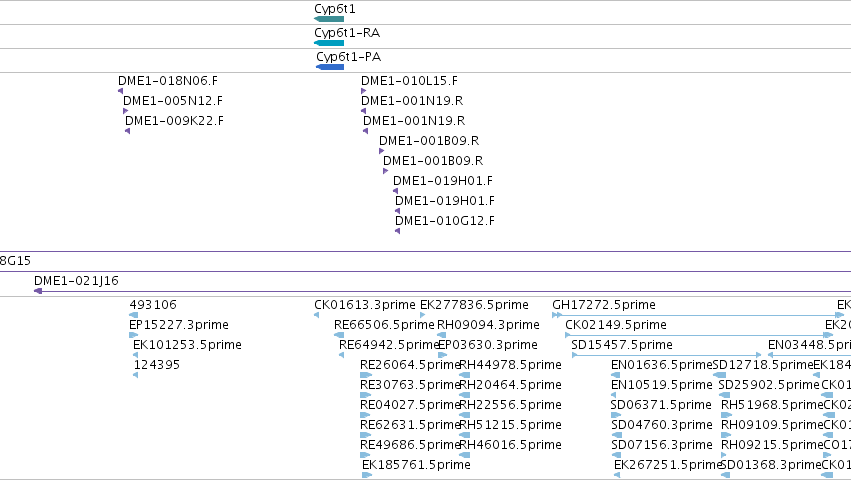Select the EK185761.5prime glyph
The width and height of the screenshot is (851, 480).
367,475
